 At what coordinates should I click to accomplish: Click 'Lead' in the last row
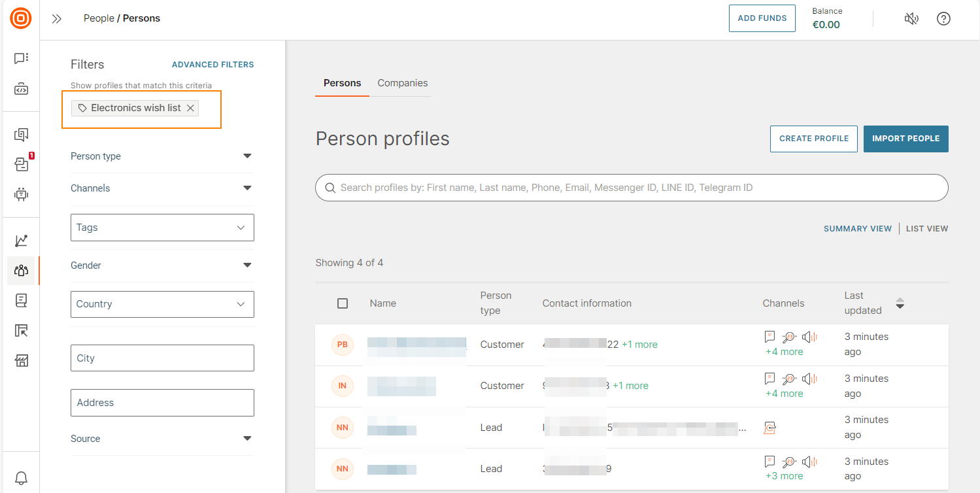(491, 469)
